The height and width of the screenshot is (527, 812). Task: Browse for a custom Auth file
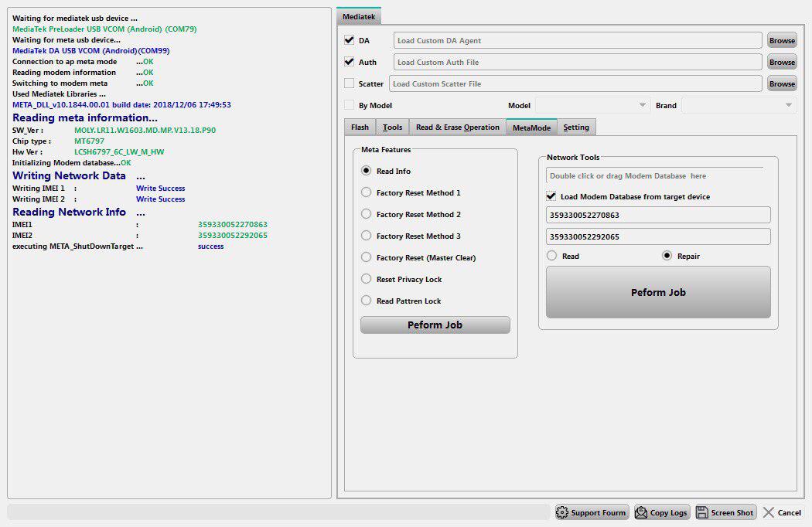[782, 62]
